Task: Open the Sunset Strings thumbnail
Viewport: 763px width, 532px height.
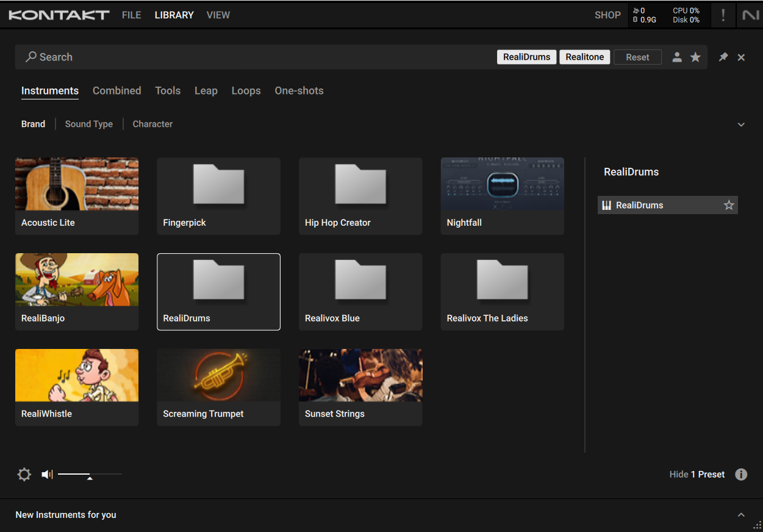Action: click(x=360, y=375)
